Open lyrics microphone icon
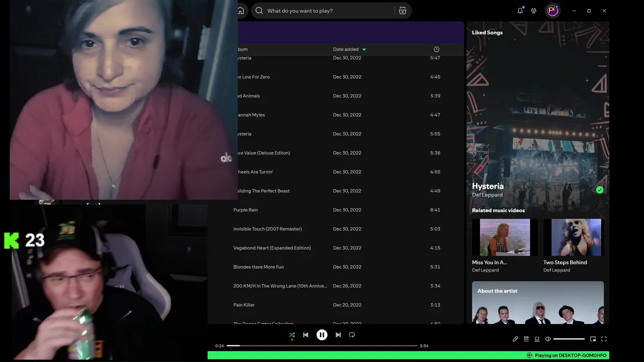 tap(515, 339)
